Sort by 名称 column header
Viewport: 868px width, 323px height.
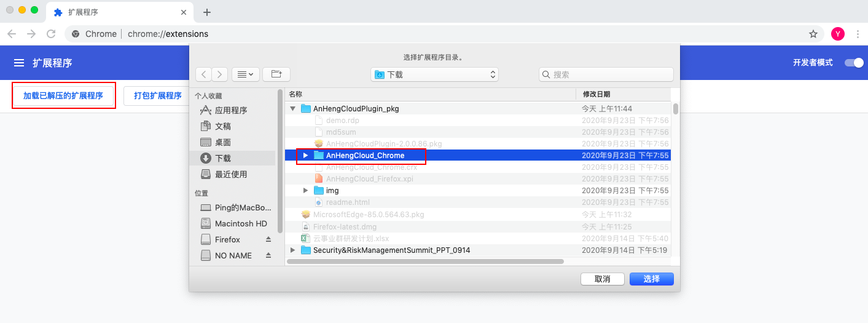pos(431,94)
